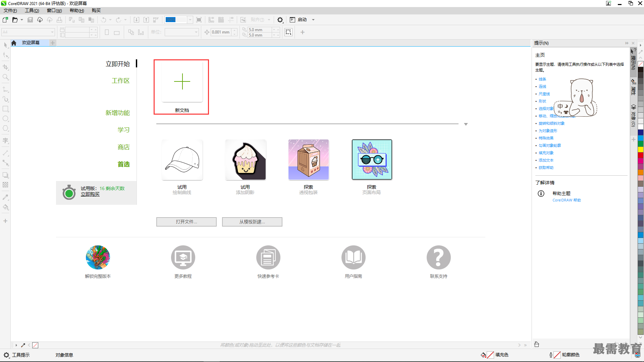The image size is (644, 362).
Task: Pick the red swatch in color palette
Action: pyautogui.click(x=641, y=155)
